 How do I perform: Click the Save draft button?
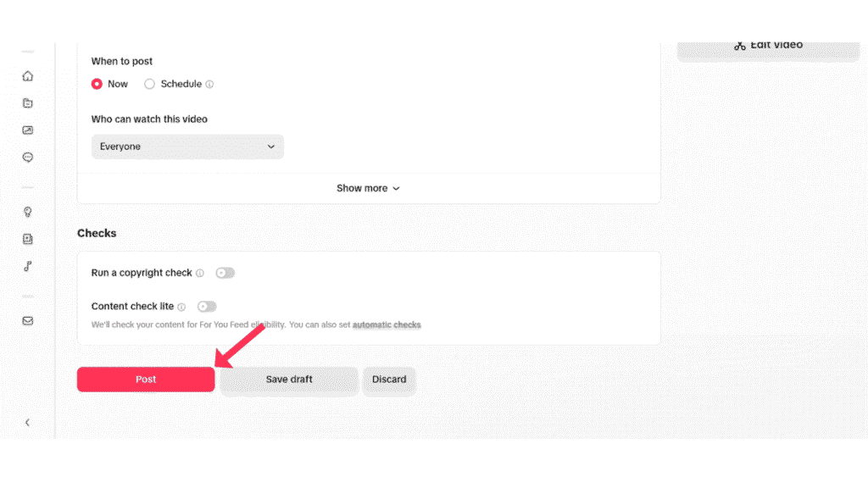point(289,380)
